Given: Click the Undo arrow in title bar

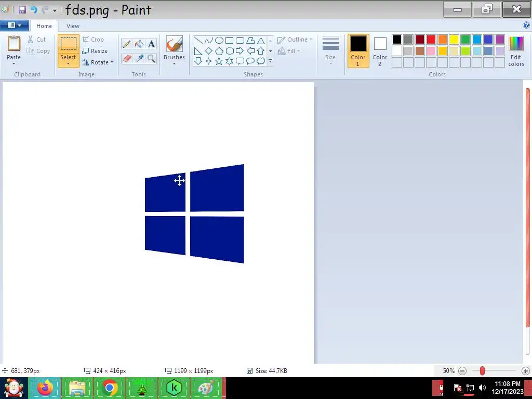Looking at the screenshot, I should 34,10.
